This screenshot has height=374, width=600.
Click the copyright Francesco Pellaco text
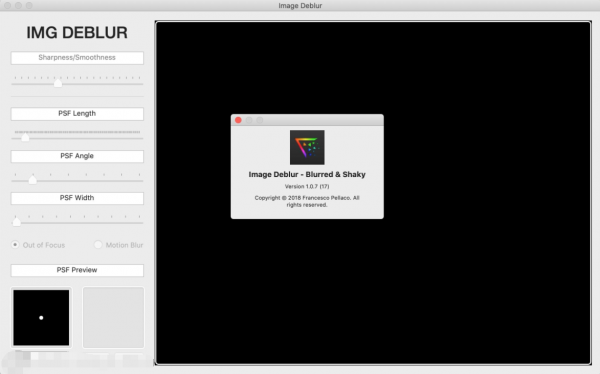click(307, 201)
